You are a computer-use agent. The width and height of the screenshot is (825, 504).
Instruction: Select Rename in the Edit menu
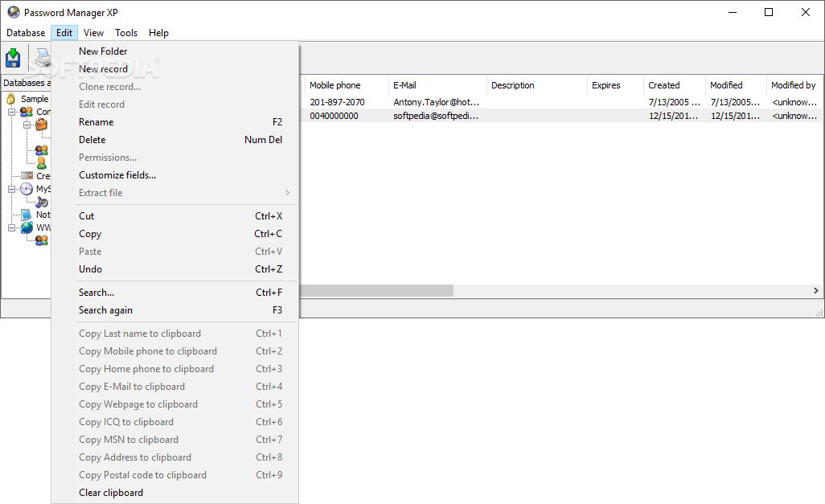coord(174,122)
